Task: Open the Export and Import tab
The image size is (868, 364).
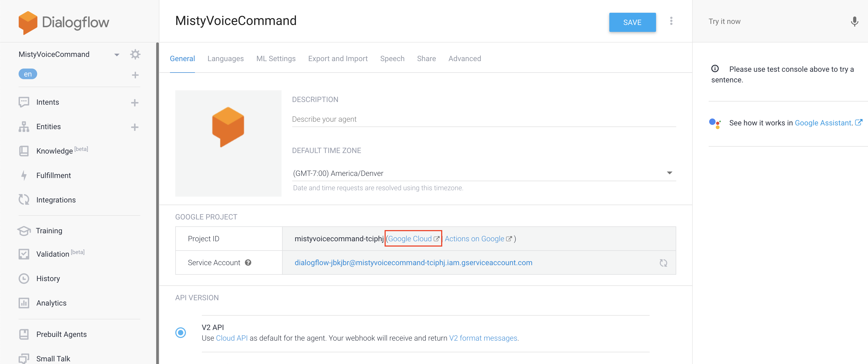Action: [x=338, y=59]
